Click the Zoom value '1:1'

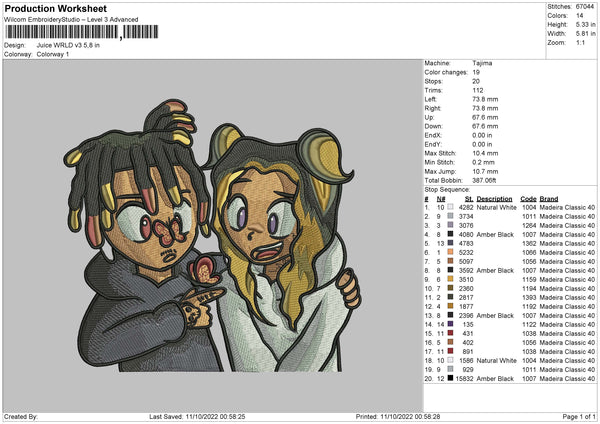pyautogui.click(x=580, y=42)
